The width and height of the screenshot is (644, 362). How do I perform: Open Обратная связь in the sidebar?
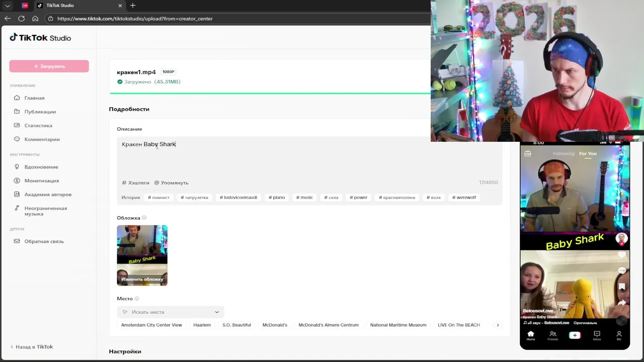pos(44,241)
